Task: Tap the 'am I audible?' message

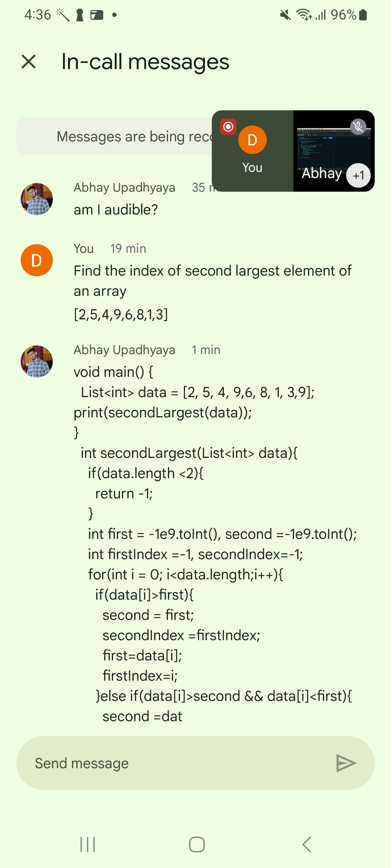Action: (x=116, y=210)
